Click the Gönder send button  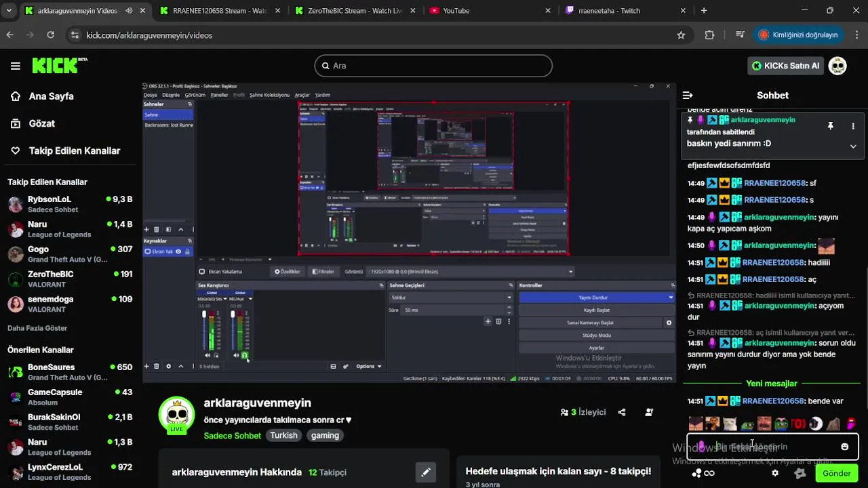836,473
